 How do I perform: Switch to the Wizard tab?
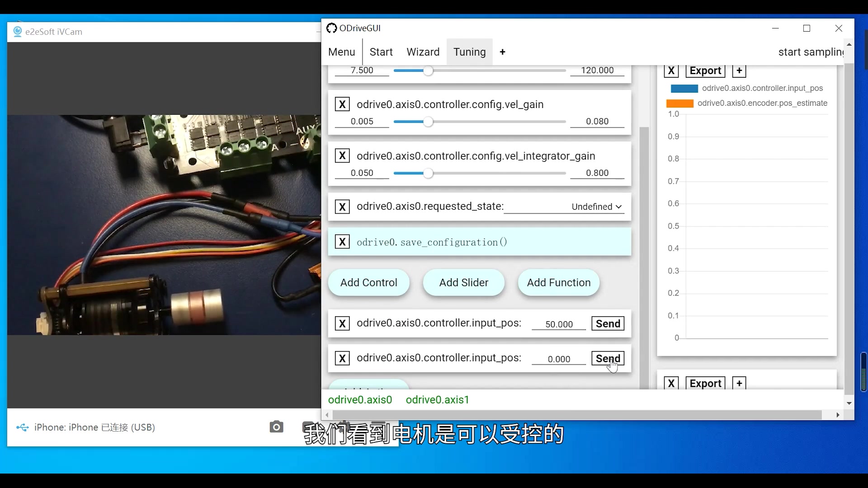coord(422,52)
